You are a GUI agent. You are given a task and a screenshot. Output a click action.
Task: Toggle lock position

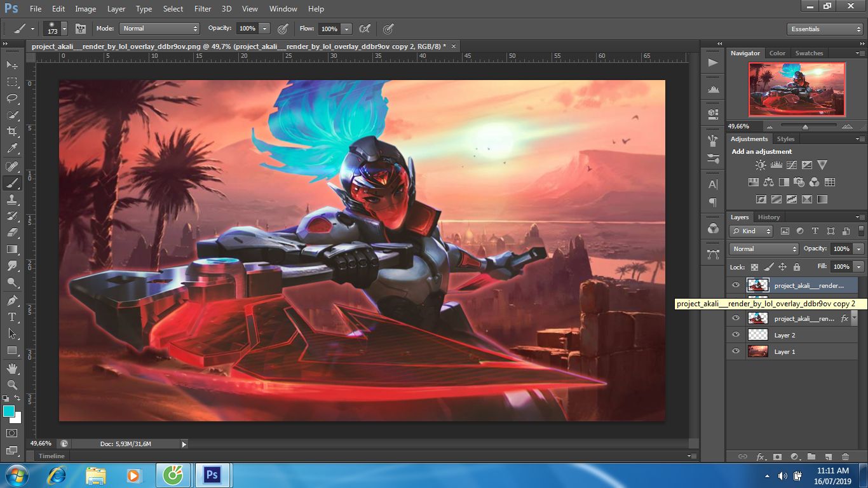click(x=783, y=267)
